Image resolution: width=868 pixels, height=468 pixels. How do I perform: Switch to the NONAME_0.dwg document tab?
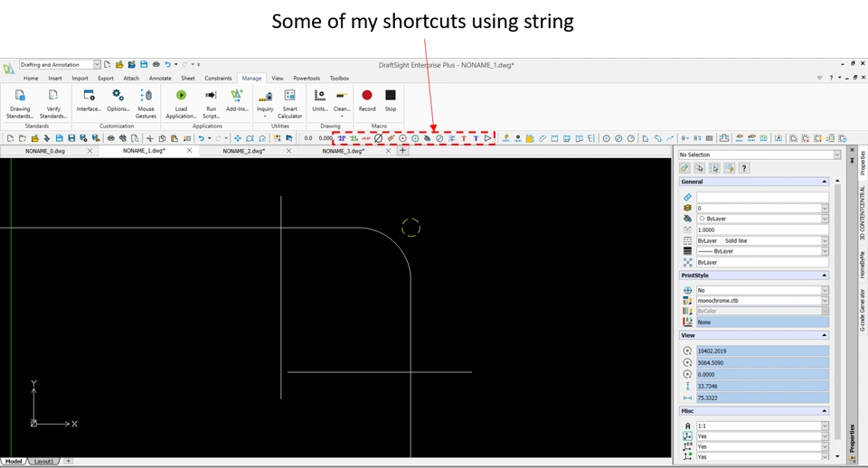pos(45,151)
